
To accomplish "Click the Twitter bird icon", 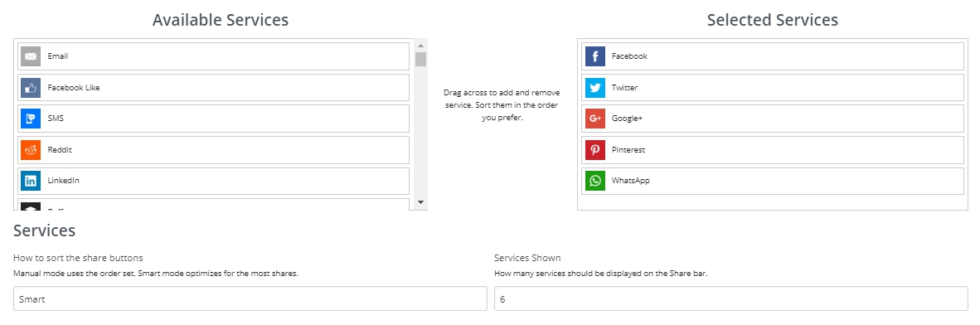I will coord(595,88).
